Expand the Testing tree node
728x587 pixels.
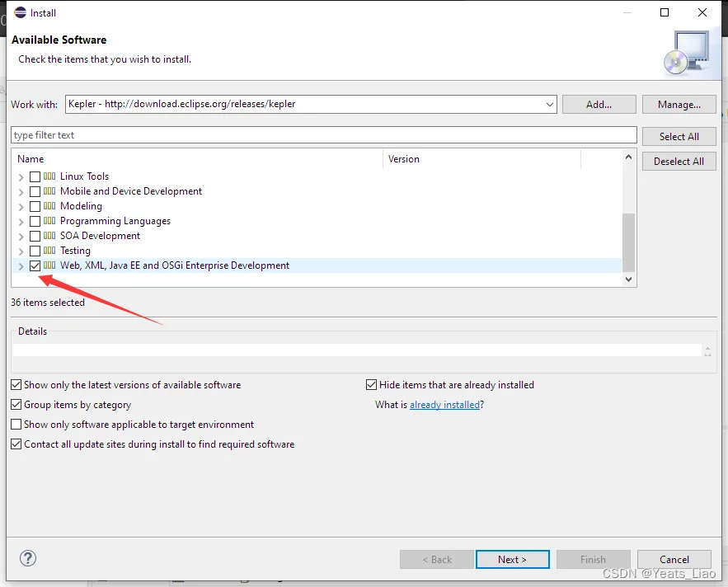click(21, 251)
